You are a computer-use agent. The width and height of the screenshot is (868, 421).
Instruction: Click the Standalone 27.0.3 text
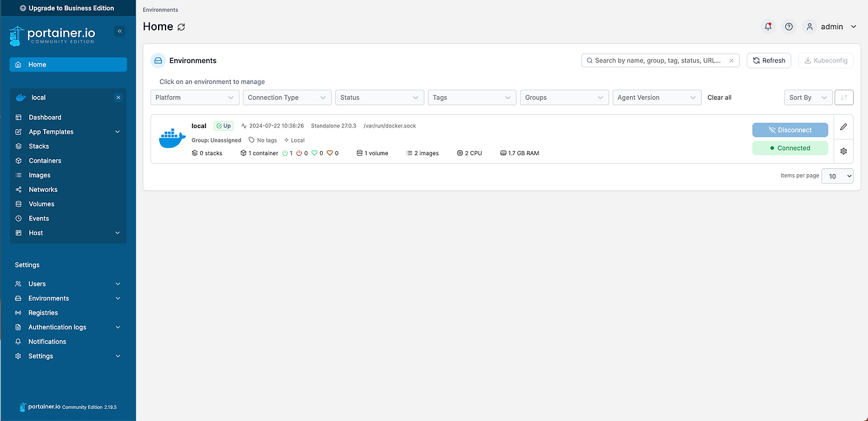(x=334, y=126)
